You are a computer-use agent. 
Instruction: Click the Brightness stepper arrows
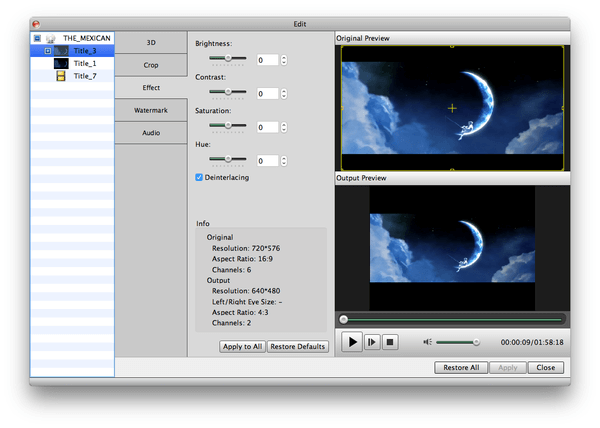[284, 60]
